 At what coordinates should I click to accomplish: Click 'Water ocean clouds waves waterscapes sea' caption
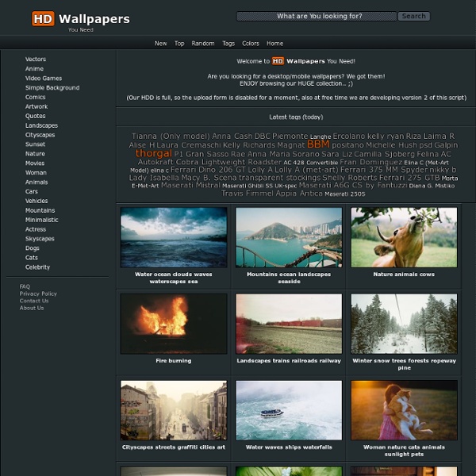click(174, 278)
